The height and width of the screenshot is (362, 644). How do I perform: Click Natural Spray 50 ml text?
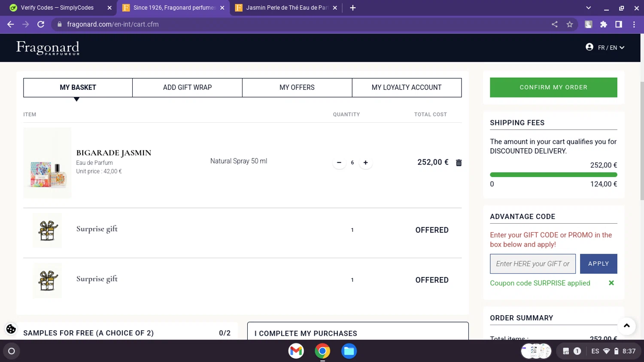coord(239,161)
